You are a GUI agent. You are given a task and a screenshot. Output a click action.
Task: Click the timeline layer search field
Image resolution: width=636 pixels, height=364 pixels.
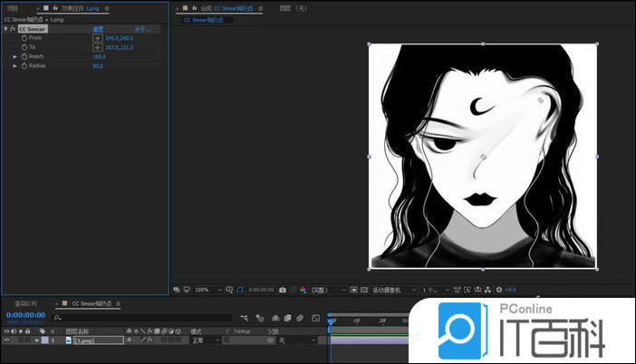136,318
